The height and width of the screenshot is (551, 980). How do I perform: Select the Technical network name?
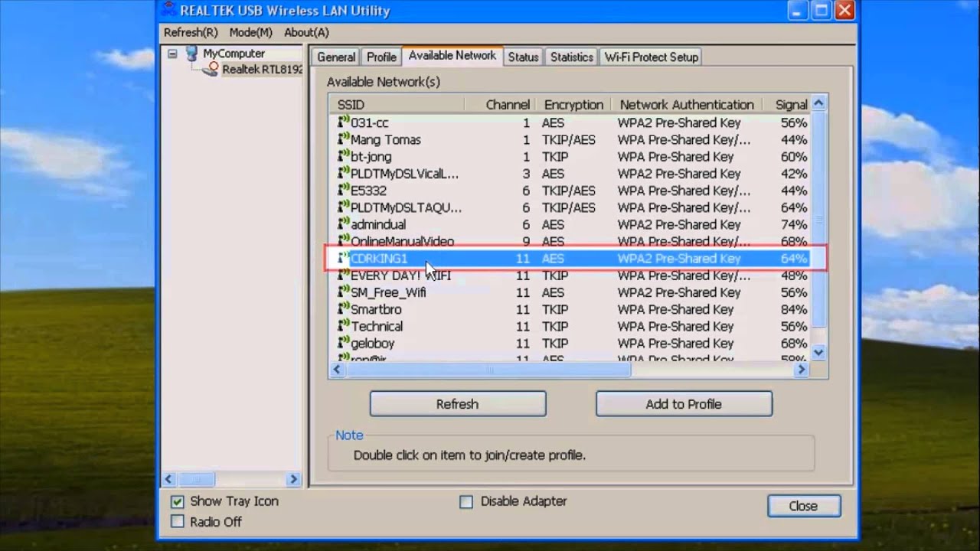pos(377,326)
